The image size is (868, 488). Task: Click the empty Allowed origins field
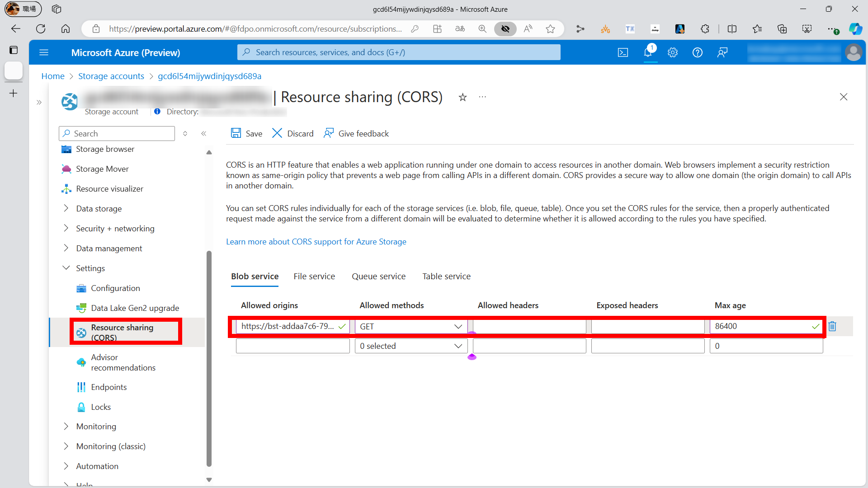click(x=292, y=346)
